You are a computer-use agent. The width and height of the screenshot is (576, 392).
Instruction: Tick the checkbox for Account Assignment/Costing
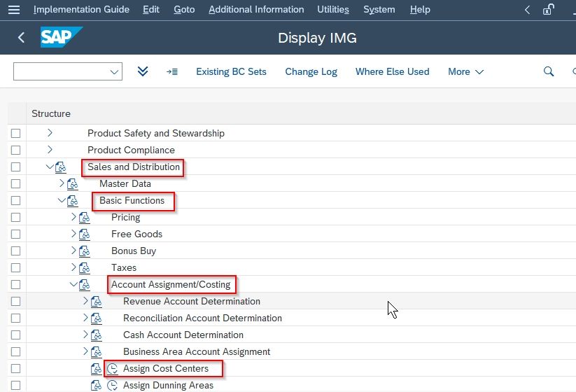coord(16,285)
